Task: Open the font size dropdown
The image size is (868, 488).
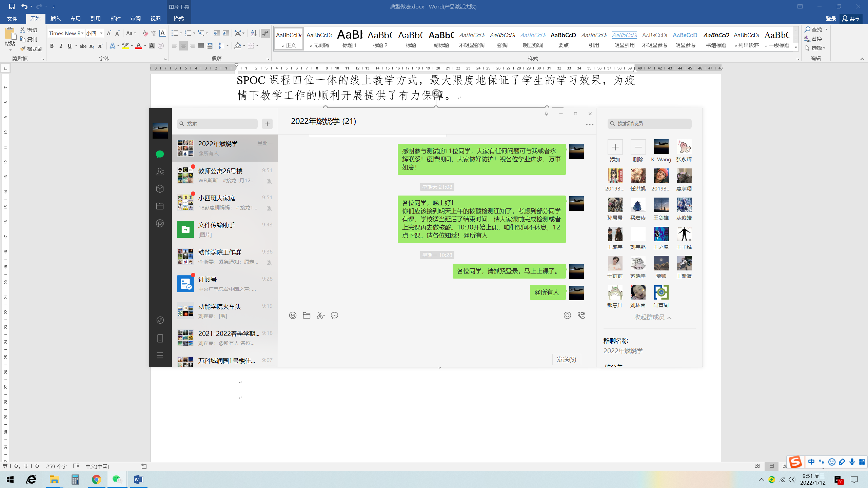Action: click(x=101, y=33)
